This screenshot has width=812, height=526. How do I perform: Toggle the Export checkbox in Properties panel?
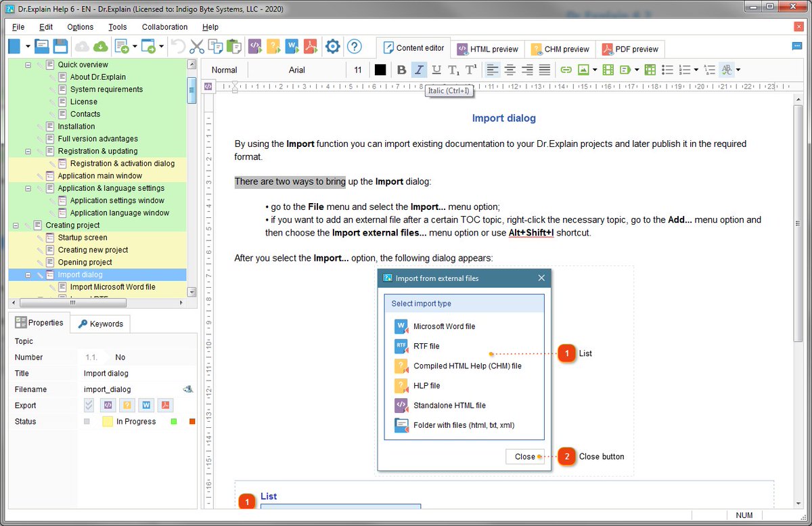(88, 405)
